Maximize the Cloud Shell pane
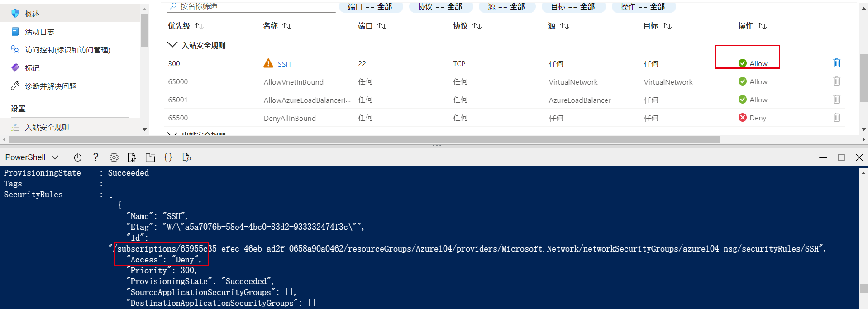 (841, 157)
